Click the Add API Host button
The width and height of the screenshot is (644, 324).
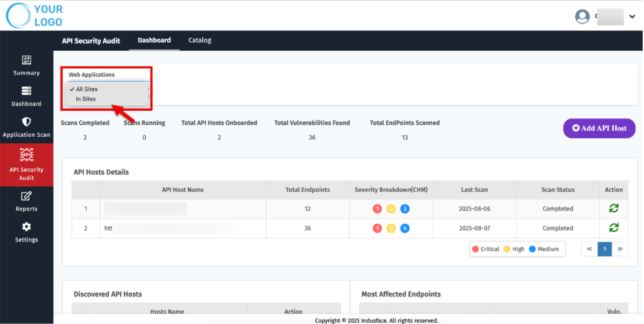point(599,128)
